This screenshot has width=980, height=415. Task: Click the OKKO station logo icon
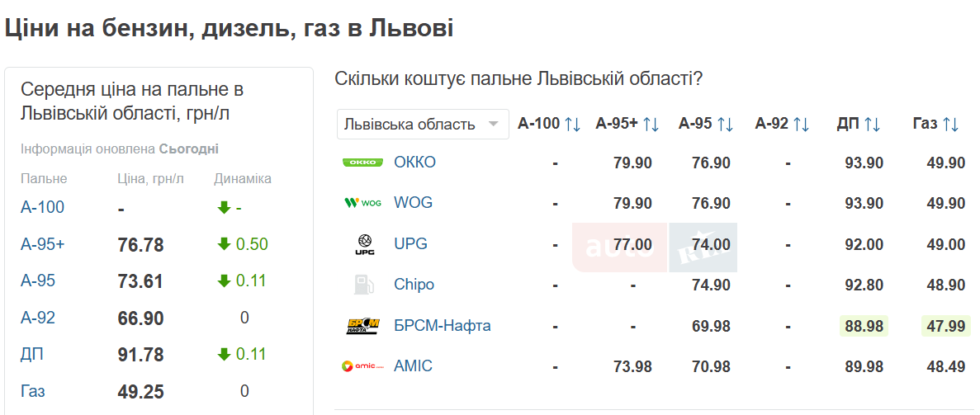pos(362,163)
